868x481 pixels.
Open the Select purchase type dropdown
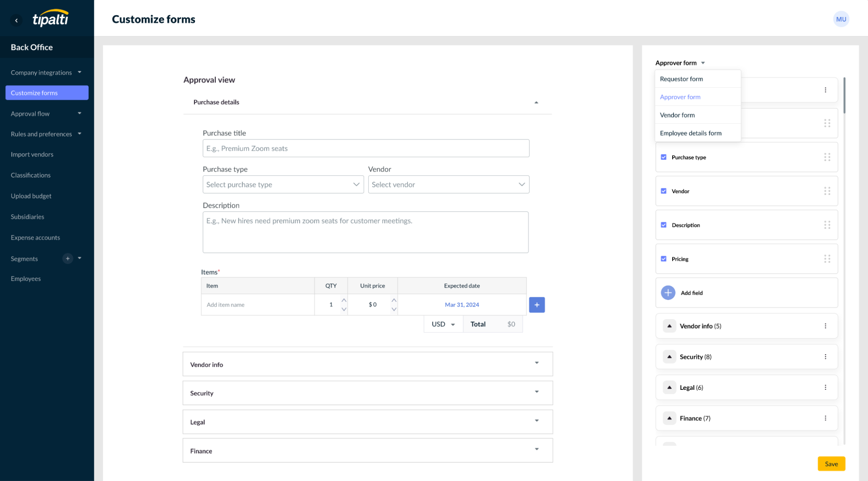[x=283, y=184]
